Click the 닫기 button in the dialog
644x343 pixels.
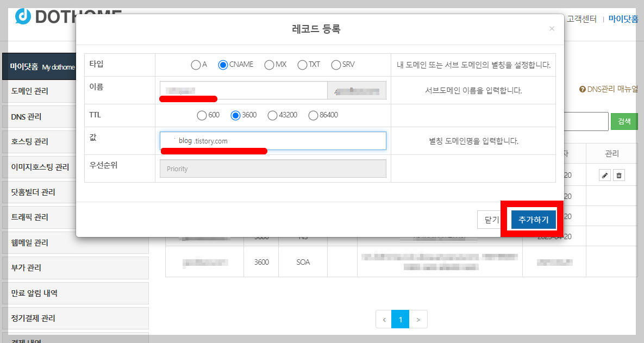[492, 220]
